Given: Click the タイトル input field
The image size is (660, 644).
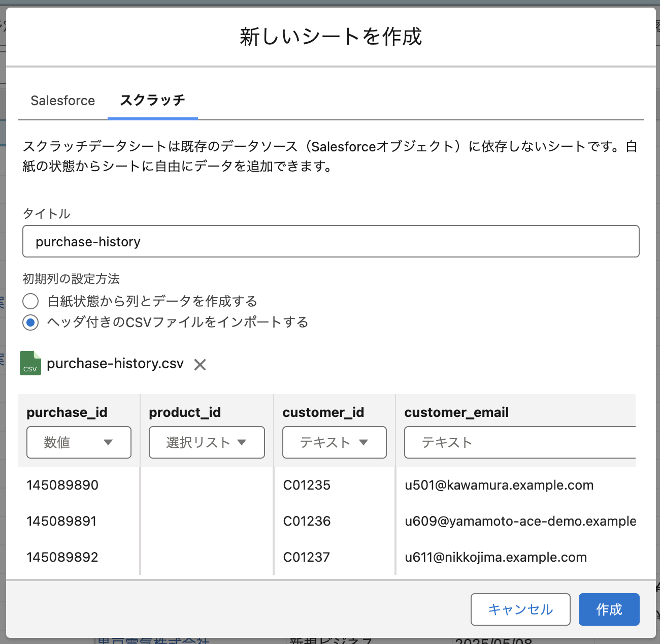Looking at the screenshot, I should coord(331,242).
